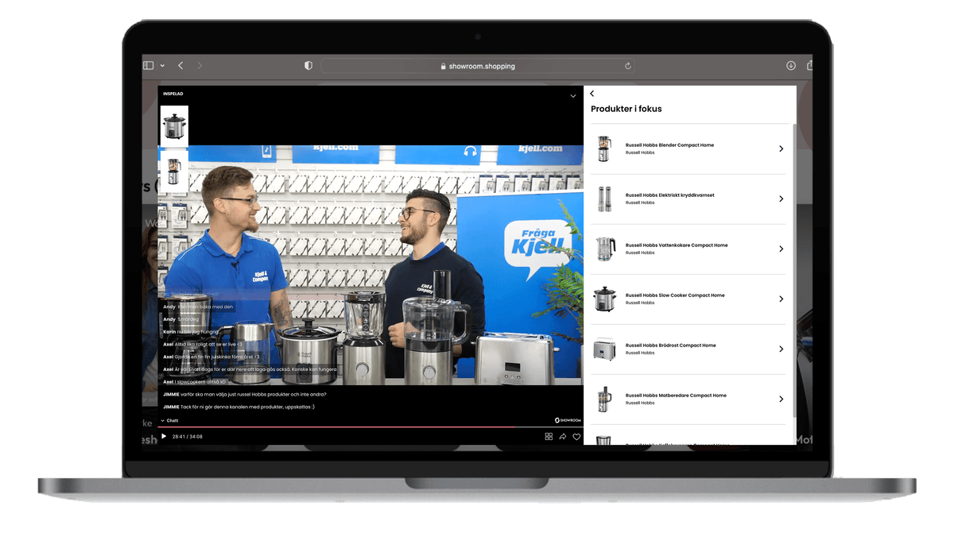Screen dimensions: 954x560
Task: Click the Produkter i fokus heading
Action: [626, 109]
